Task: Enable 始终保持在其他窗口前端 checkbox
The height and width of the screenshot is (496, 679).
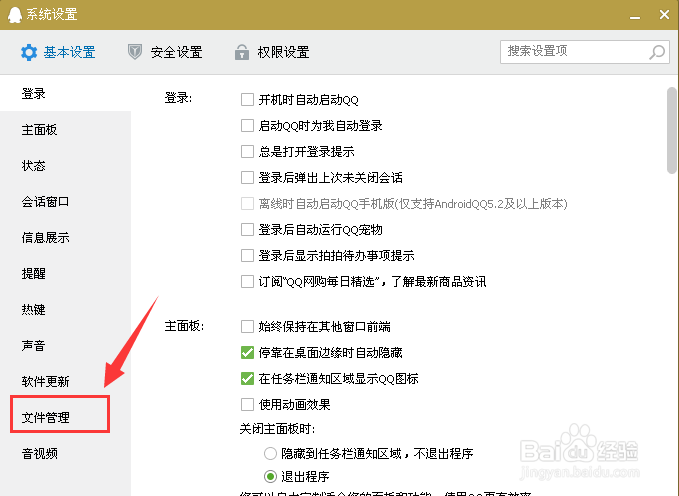Action: [247, 326]
